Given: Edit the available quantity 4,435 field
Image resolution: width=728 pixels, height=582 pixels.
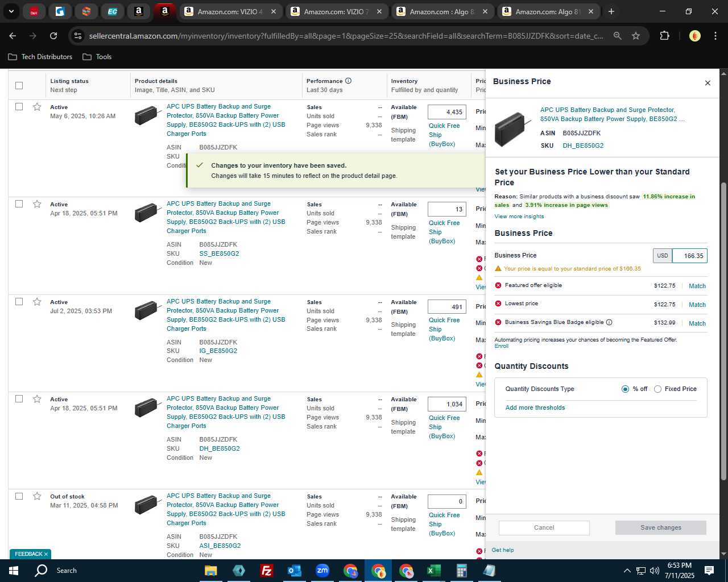Looking at the screenshot, I should [447, 113].
